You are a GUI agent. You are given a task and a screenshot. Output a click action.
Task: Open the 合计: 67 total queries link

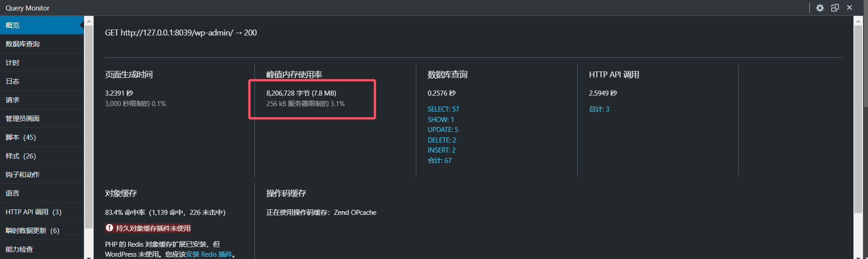pos(439,161)
